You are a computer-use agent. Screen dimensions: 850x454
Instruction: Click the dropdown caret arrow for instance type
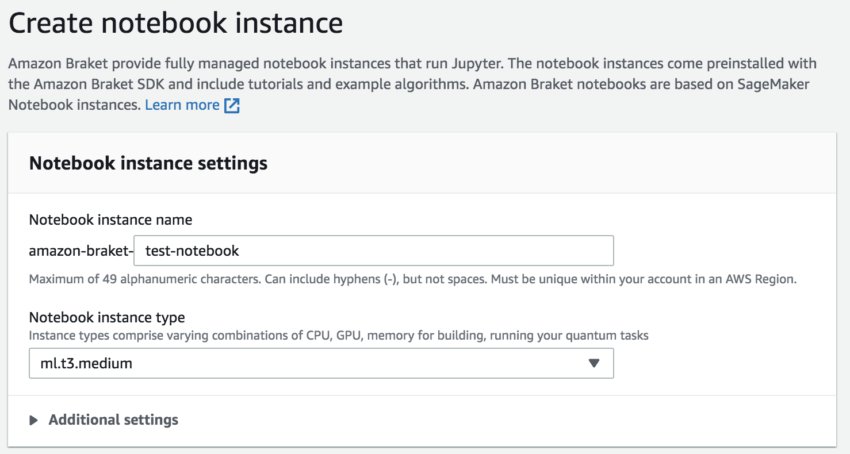(x=594, y=363)
